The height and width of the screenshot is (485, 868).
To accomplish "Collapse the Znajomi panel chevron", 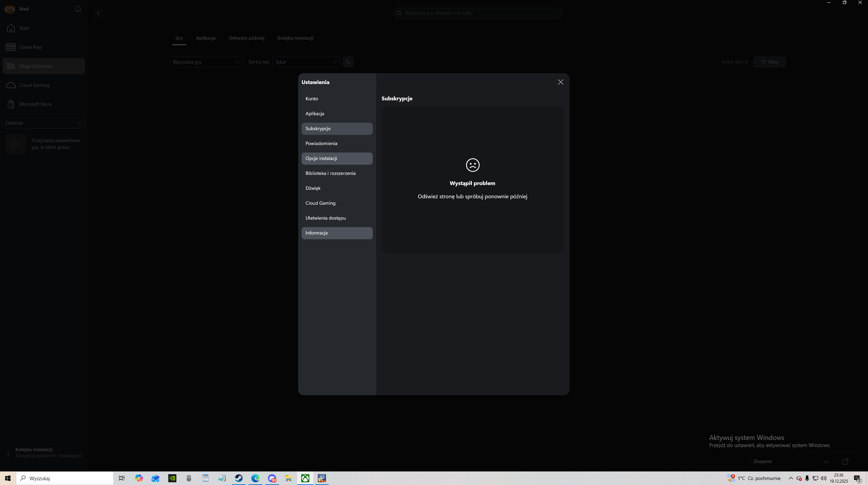I will tap(826, 462).
